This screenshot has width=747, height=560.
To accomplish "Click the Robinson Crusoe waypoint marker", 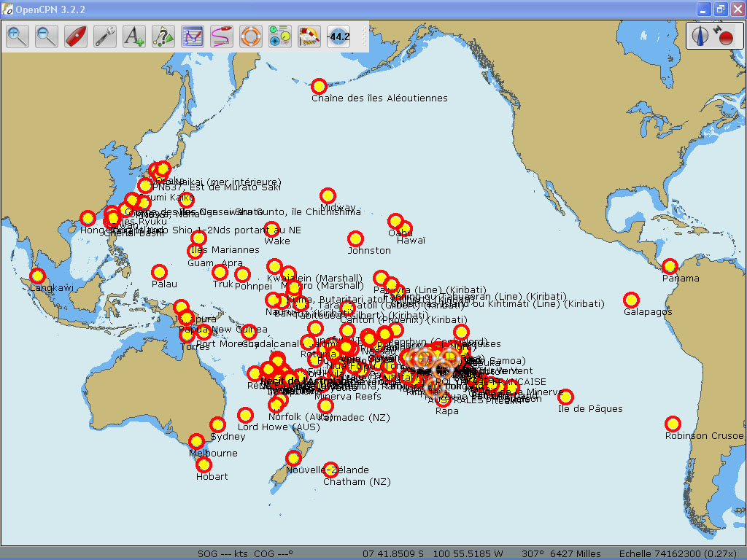I will click(673, 424).
